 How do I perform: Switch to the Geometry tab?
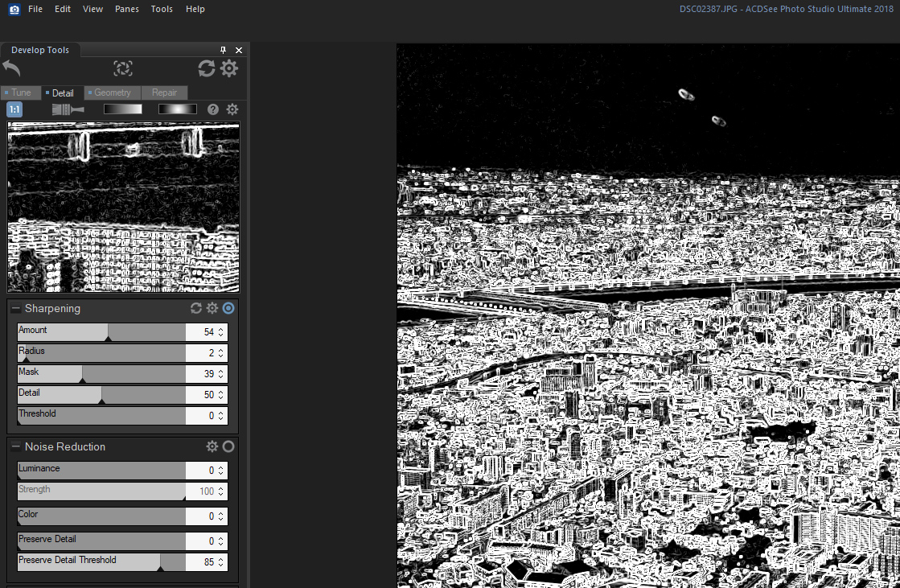pos(112,93)
